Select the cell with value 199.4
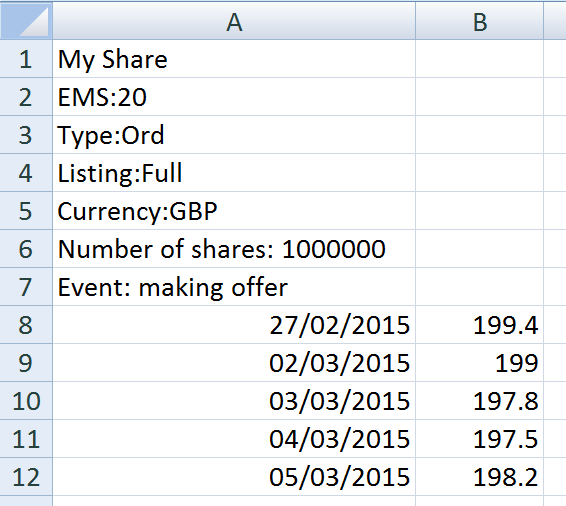 coord(479,325)
